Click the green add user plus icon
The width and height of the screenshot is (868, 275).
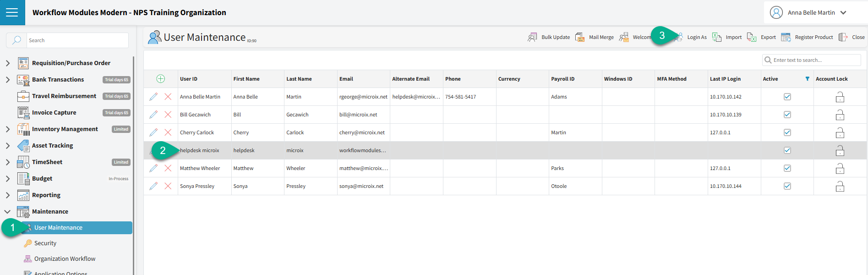(x=160, y=79)
